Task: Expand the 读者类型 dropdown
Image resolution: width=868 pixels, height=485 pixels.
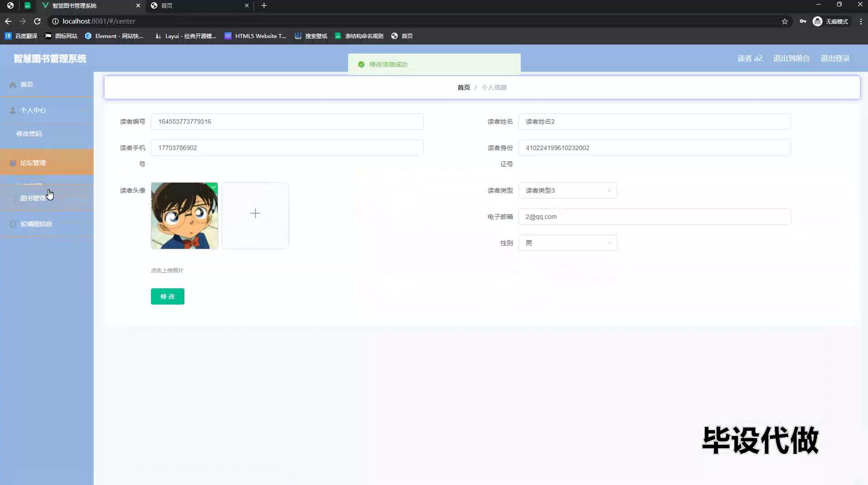Action: click(x=567, y=190)
